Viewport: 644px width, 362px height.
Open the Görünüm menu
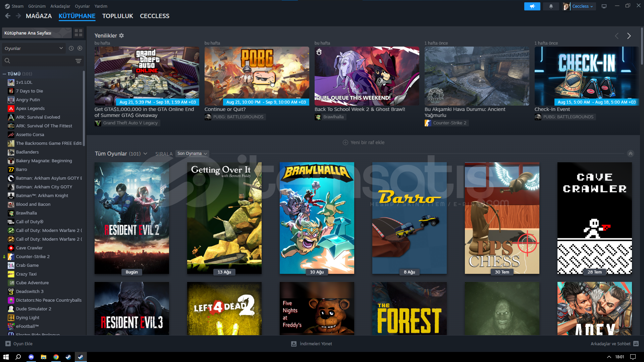point(37,6)
